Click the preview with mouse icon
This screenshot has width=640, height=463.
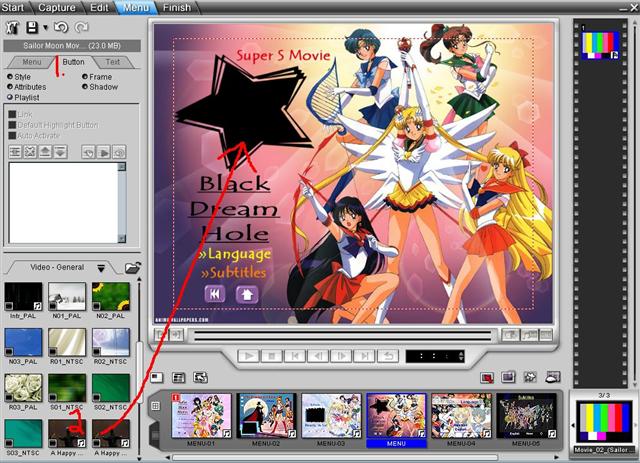[552, 377]
